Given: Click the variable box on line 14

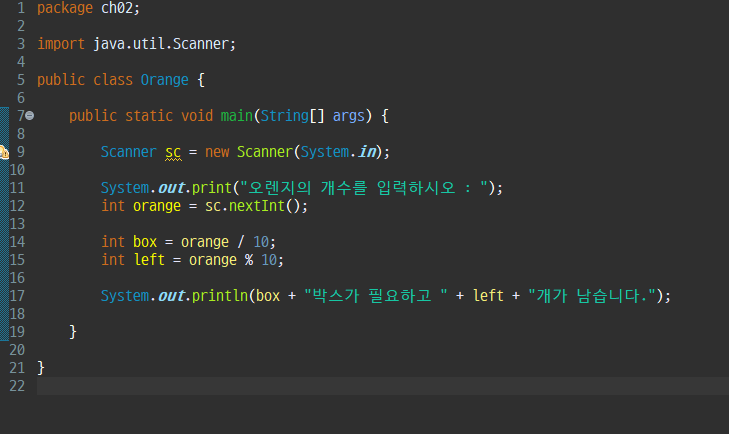Looking at the screenshot, I should pyautogui.click(x=145, y=242).
